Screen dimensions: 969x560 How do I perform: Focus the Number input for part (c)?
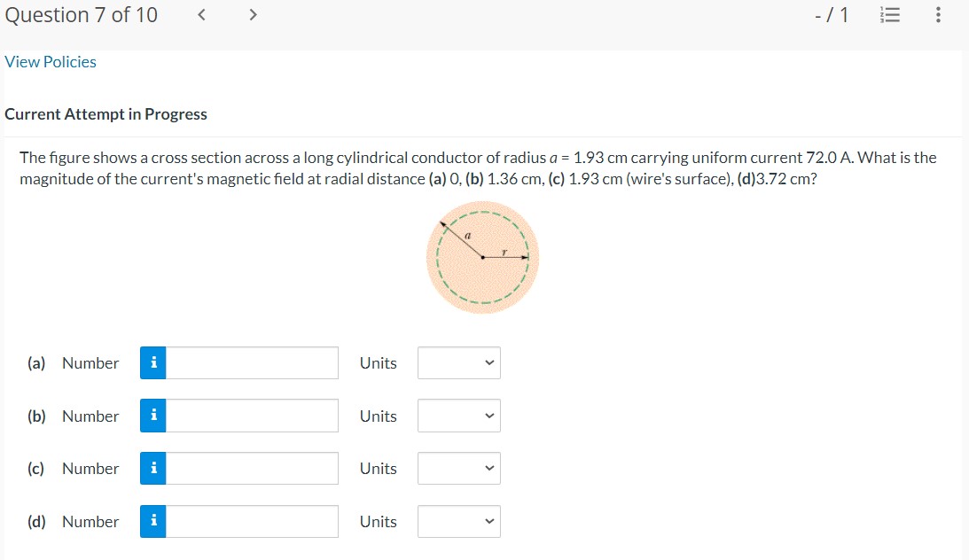(x=252, y=469)
